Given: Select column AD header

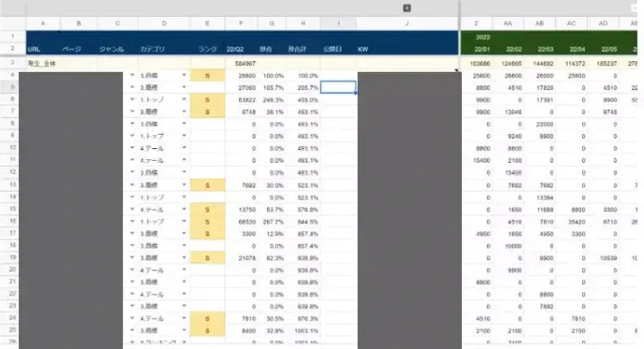Looking at the screenshot, I should (x=603, y=24).
